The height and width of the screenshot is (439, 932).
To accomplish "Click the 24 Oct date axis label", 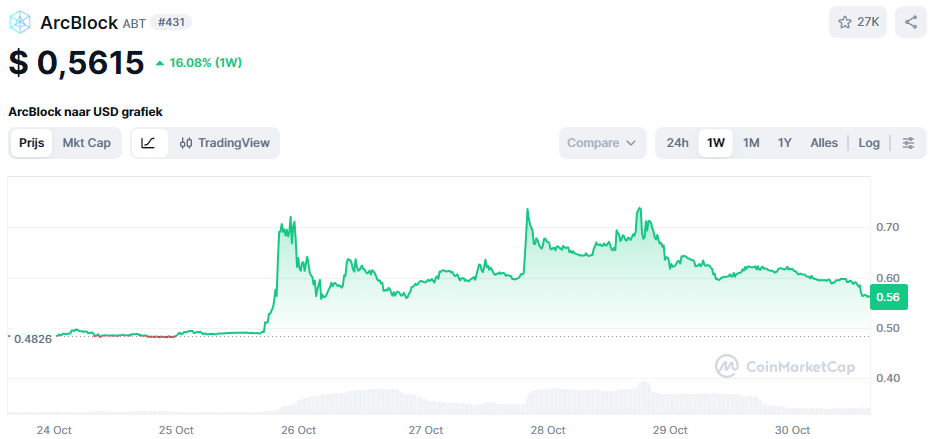I will click(54, 430).
